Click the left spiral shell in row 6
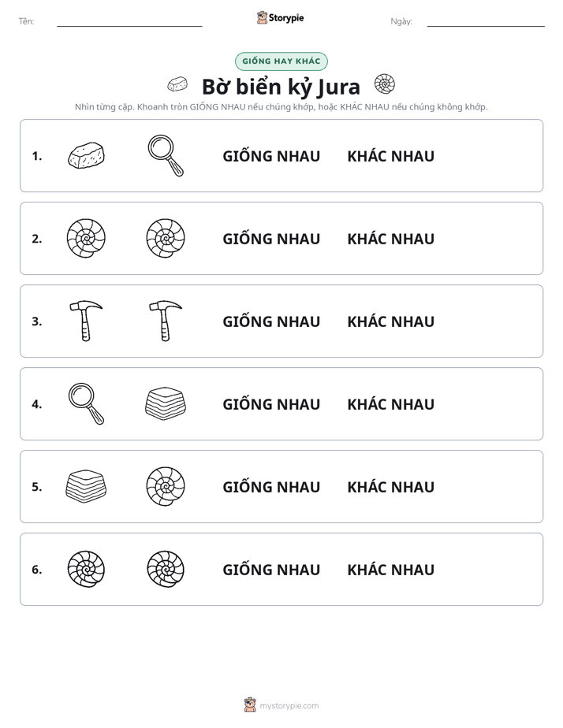563x728 pixels. (86, 569)
